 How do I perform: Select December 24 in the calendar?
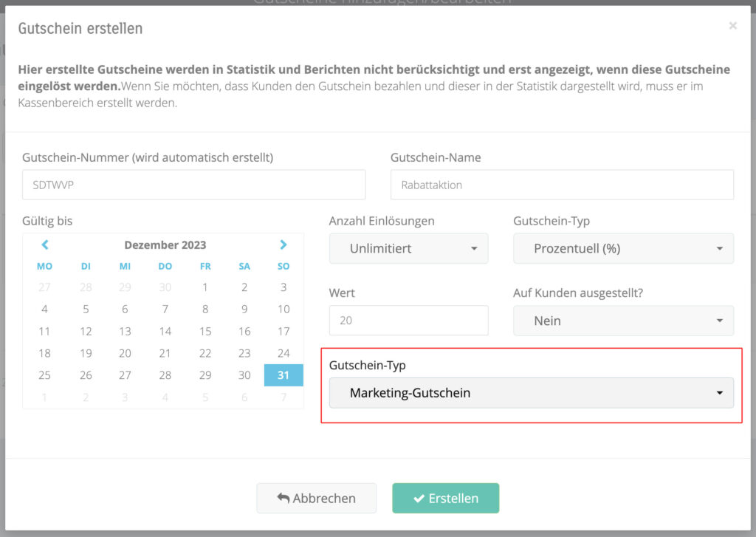(x=283, y=353)
